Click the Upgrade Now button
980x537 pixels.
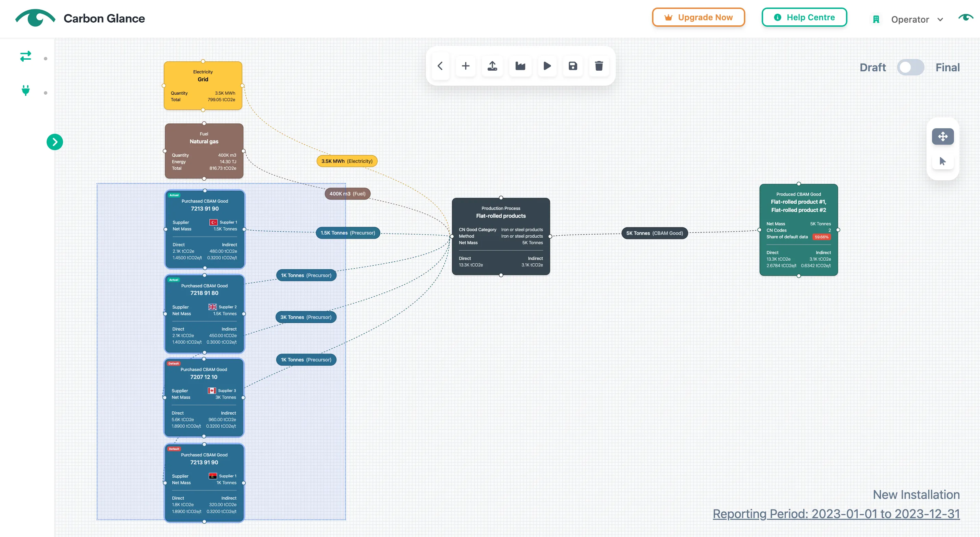coord(698,17)
